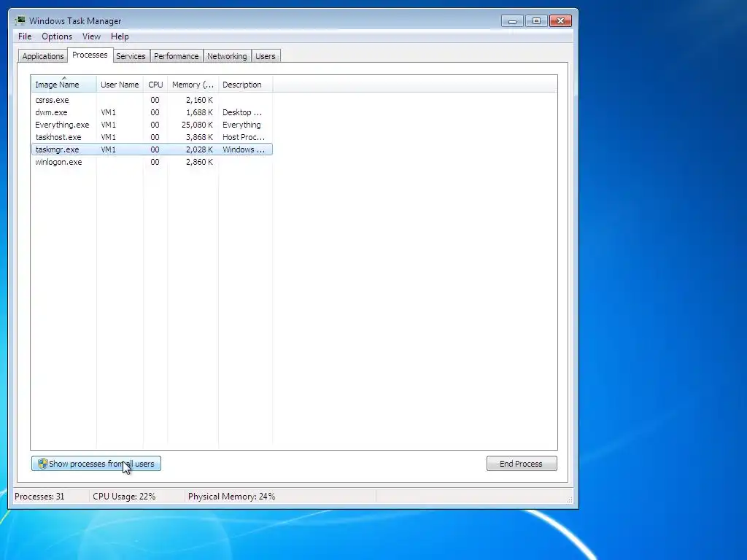Click the Host Proc... description cell
The height and width of the screenshot is (560, 747).
[x=244, y=137]
